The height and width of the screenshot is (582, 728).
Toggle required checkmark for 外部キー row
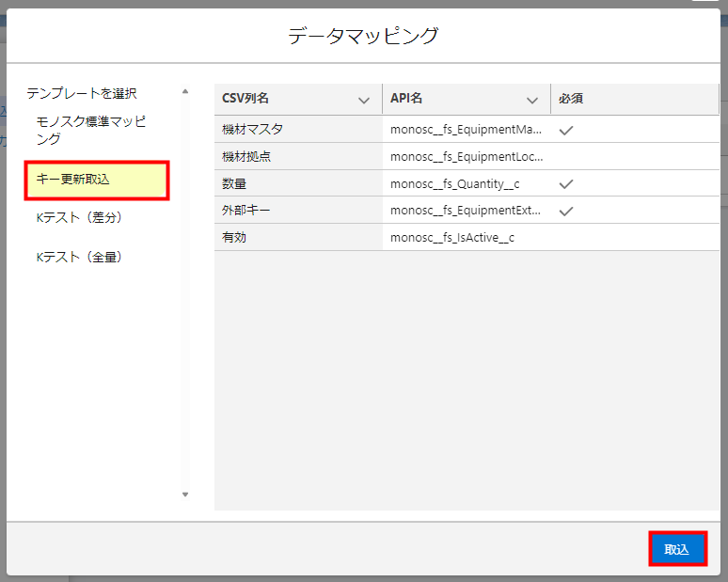566,212
